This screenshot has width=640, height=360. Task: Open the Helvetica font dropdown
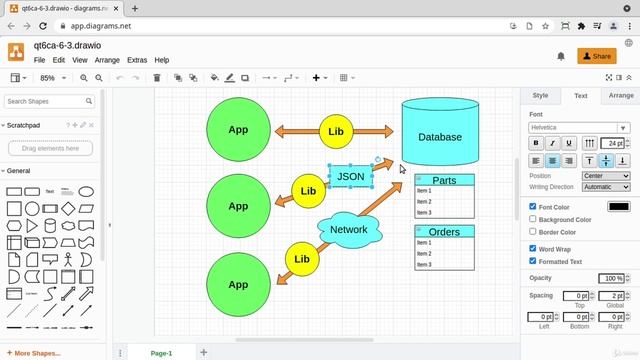[579, 128]
